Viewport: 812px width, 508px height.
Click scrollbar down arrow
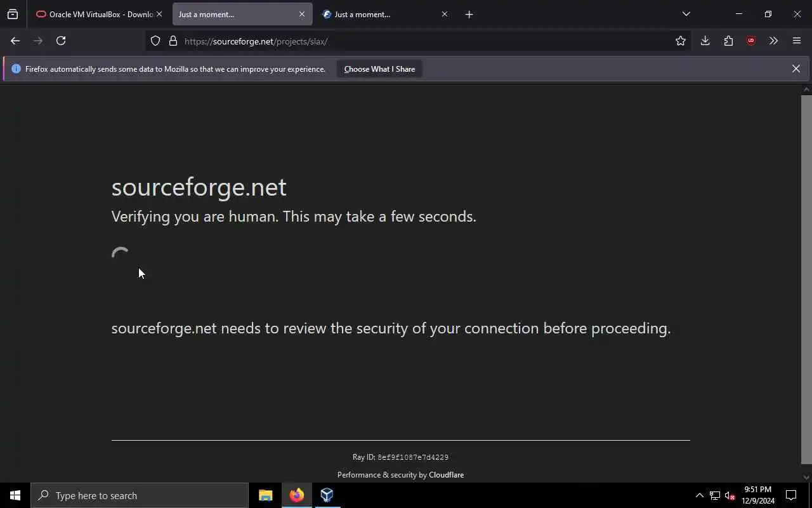click(806, 477)
